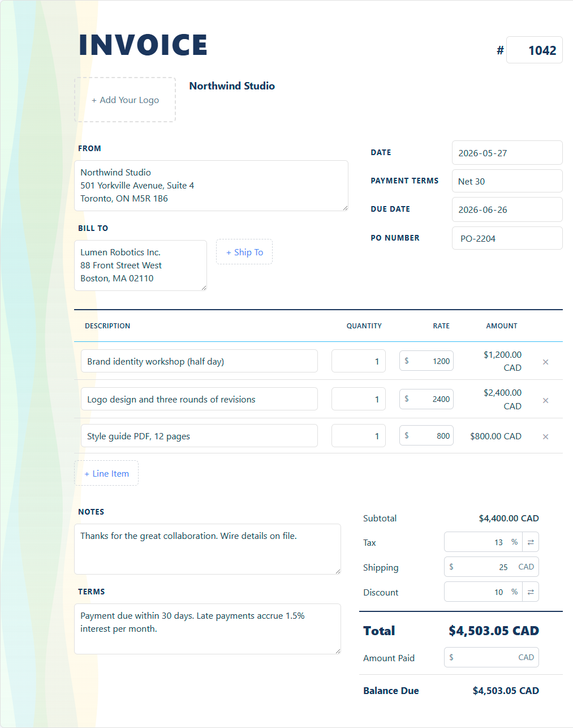
Task: Edit rate 800 for Style guide PDF
Action: [426, 435]
